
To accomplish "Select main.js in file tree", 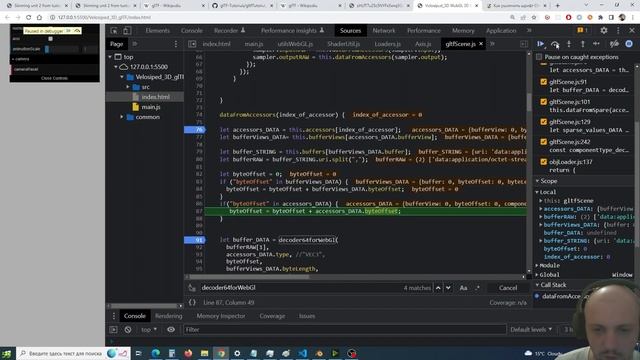I will tap(151, 107).
